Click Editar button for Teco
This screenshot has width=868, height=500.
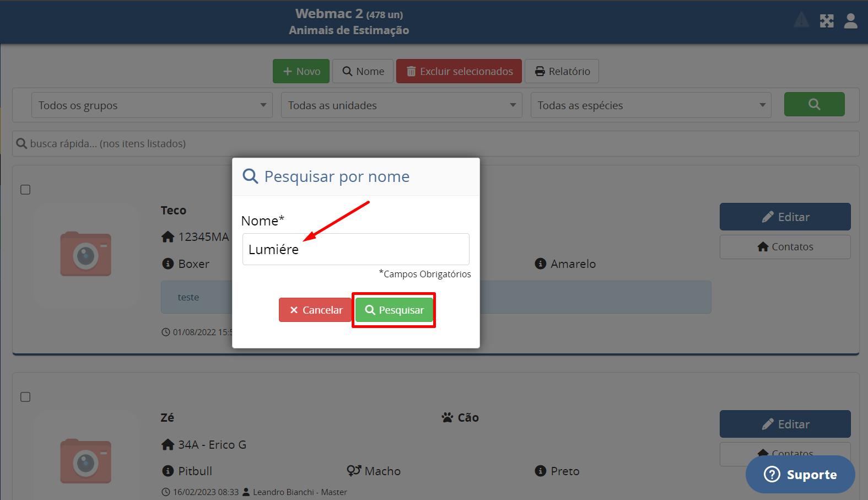coord(785,217)
